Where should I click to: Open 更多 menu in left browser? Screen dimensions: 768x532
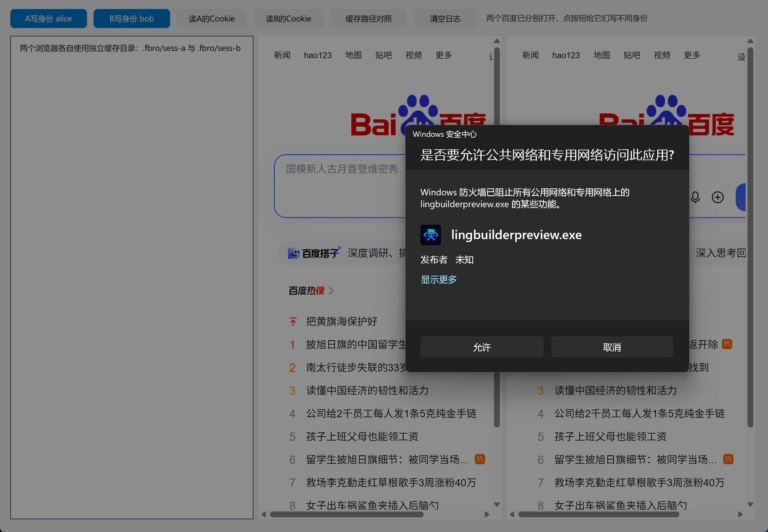[x=444, y=55]
